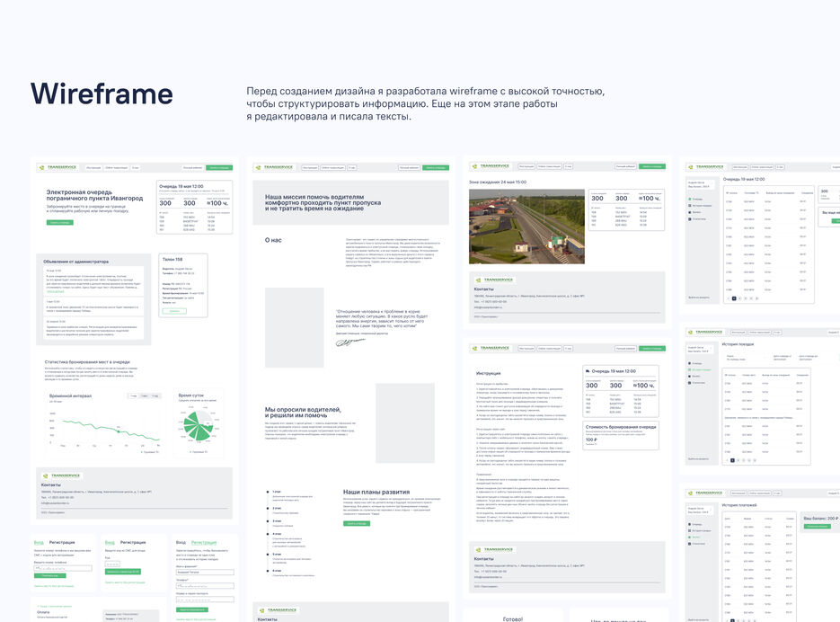Select the Вход tab in the SMS-code login card
Image resolution: width=840 pixels, height=622 pixels.
(x=110, y=543)
